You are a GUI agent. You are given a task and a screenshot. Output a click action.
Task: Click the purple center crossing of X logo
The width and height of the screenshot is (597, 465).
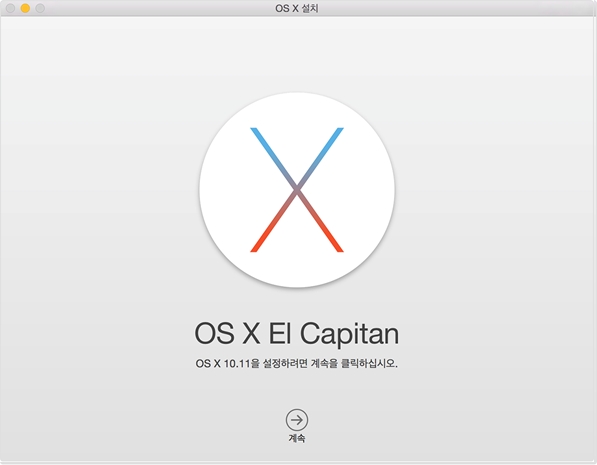point(297,190)
